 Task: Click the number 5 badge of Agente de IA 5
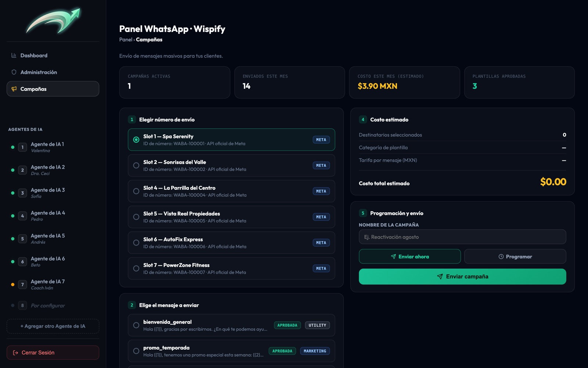click(22, 239)
